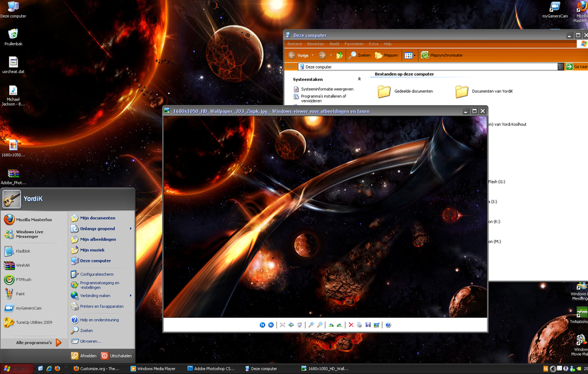Select Best Fit view in image viewer
The height and width of the screenshot is (374, 588).
tap(282, 325)
